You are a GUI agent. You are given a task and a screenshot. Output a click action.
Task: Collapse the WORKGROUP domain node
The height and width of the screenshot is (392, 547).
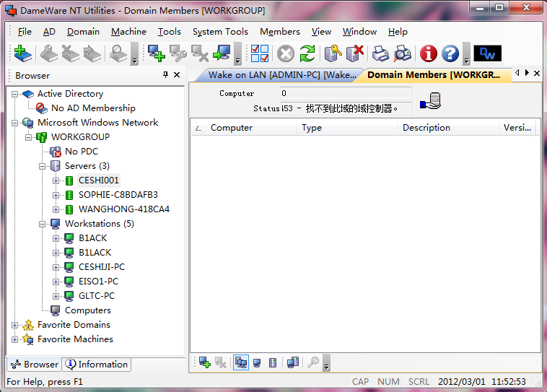tap(28, 137)
